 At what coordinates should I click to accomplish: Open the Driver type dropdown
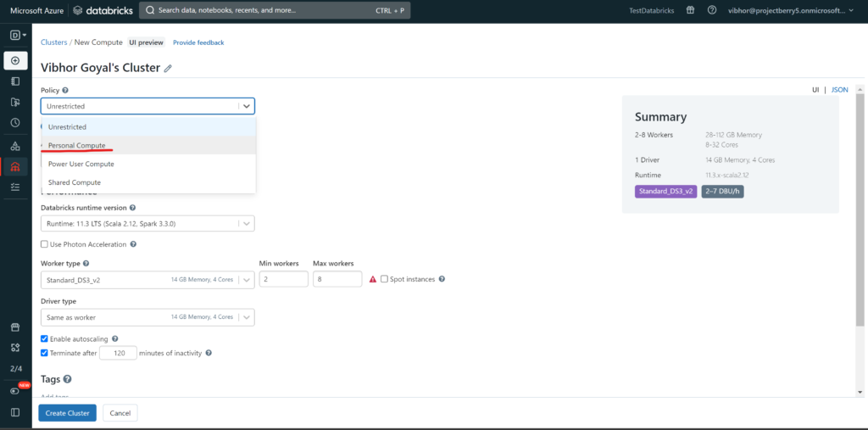(147, 317)
